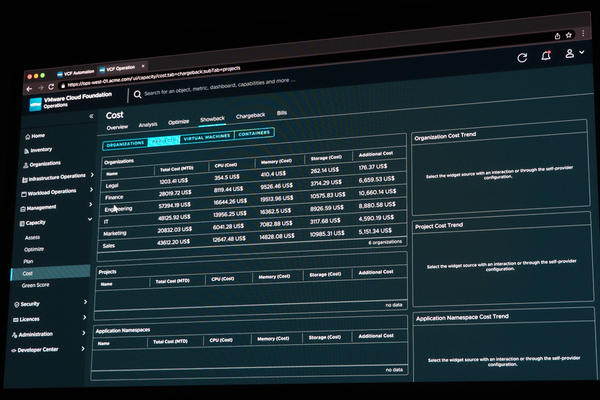
Task: Focus the object search field
Action: coord(220,87)
